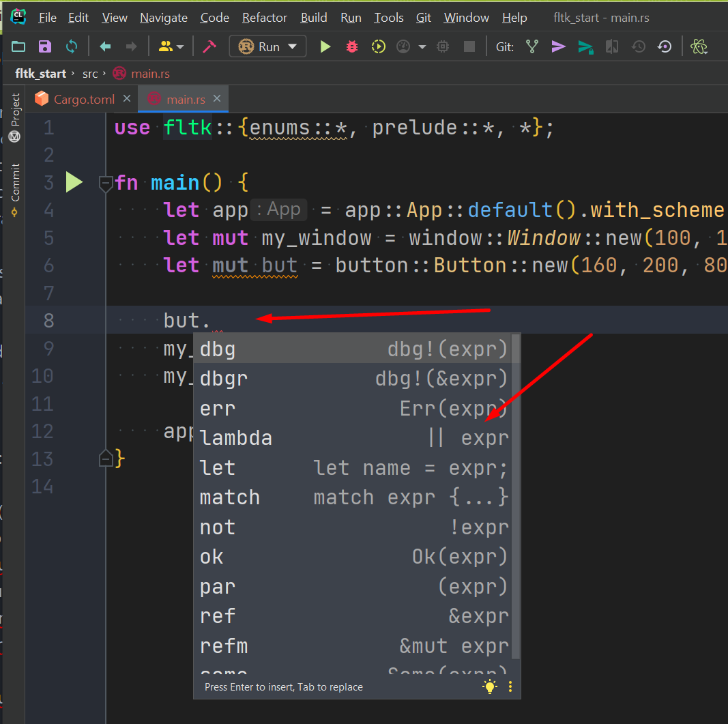Toggle the Project tool window sidebar

[x=15, y=109]
